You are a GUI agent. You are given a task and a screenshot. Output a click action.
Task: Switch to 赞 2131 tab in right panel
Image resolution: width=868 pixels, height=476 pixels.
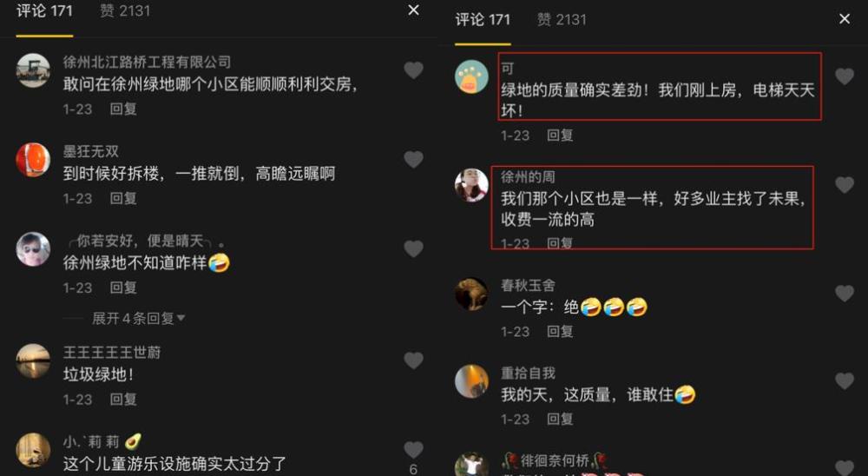coord(562,19)
